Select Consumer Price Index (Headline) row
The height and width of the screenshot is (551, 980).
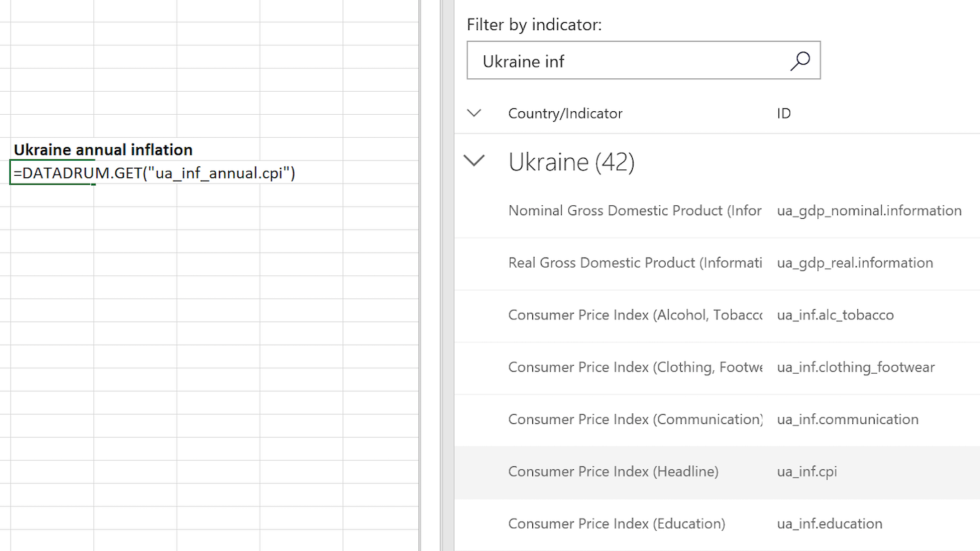(x=717, y=472)
